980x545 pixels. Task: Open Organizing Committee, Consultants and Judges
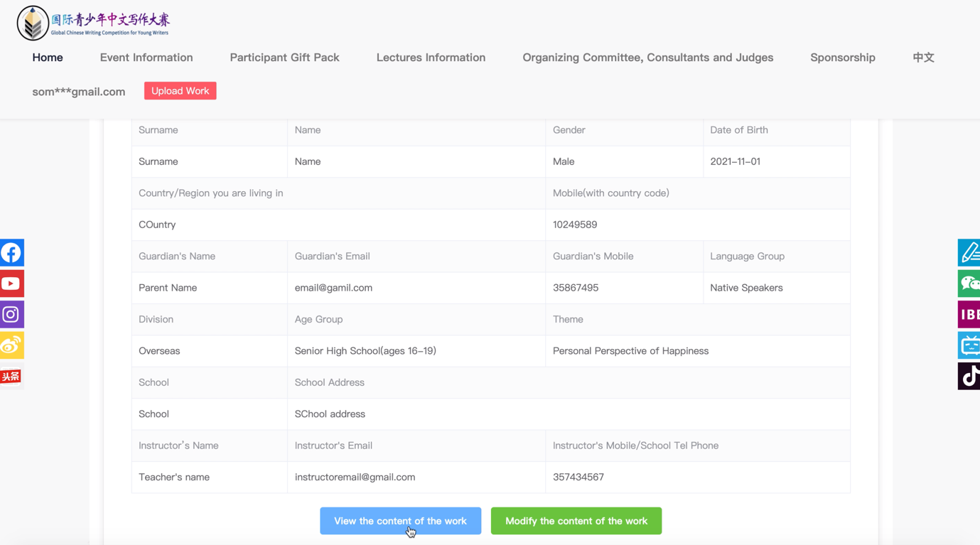click(647, 58)
